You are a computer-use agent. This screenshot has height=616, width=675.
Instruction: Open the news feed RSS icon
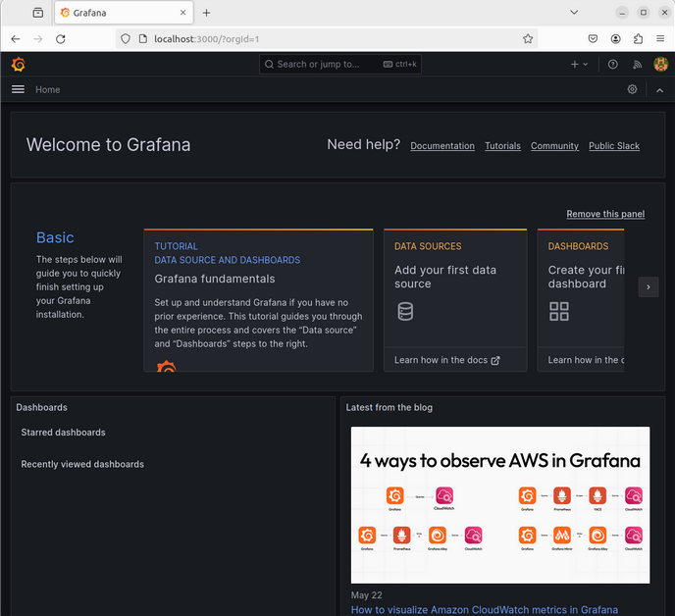click(637, 64)
